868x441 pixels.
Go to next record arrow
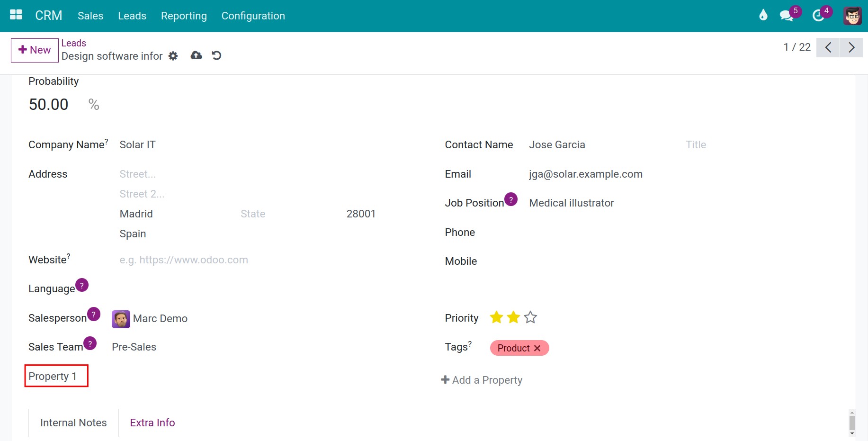[851, 47]
